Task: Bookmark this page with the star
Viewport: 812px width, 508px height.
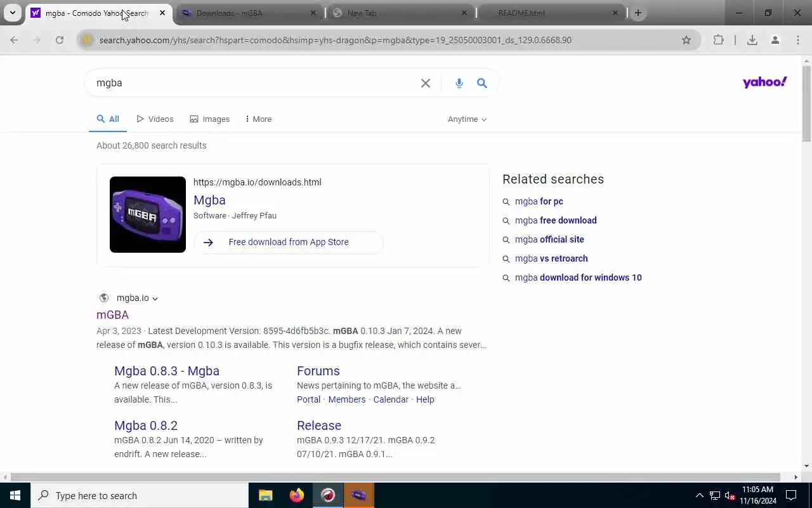Action: [x=686, y=40]
